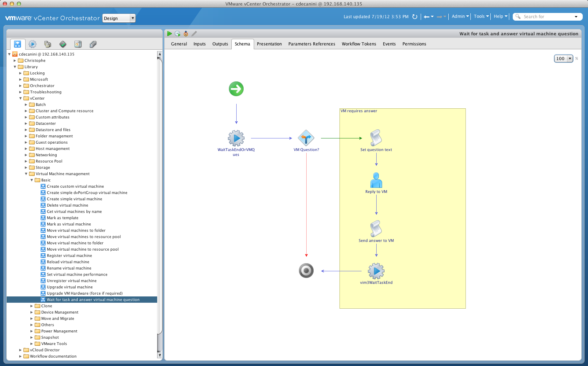
Task: Collapse the Basic folder
Action: pos(31,180)
